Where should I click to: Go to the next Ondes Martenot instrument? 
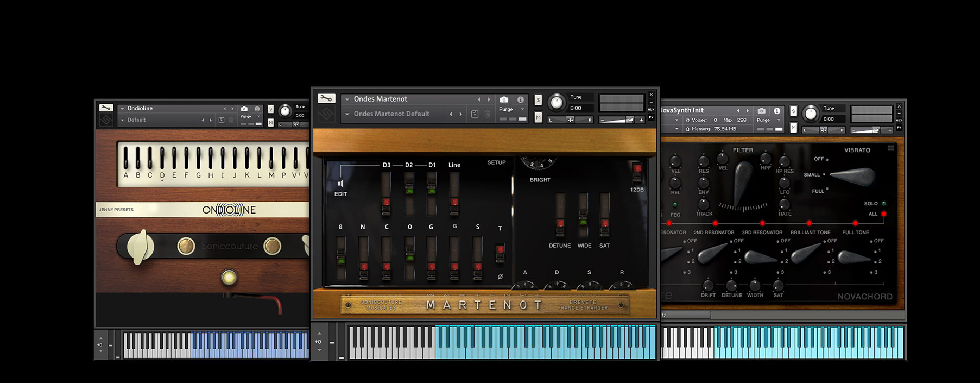tap(489, 99)
